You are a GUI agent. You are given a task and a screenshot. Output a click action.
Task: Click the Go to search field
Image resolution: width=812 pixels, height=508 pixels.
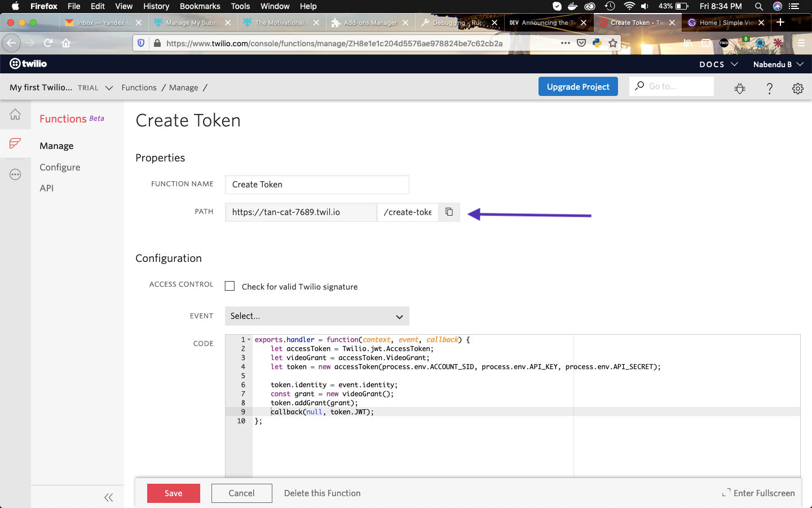[672, 86]
